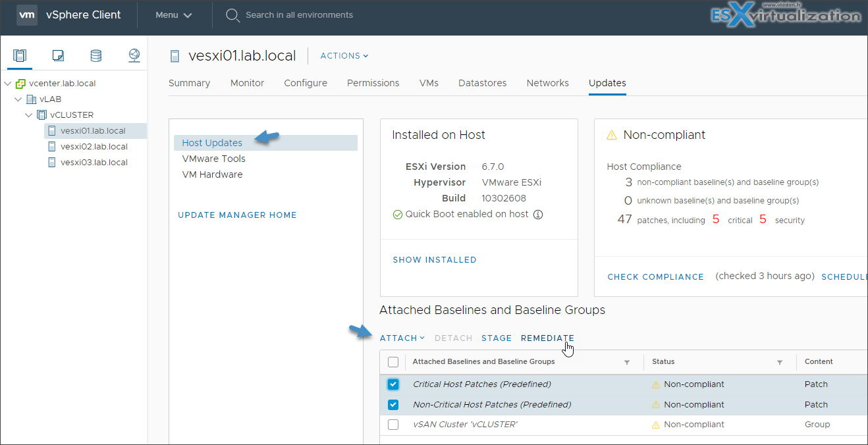This screenshot has height=445, width=868.
Task: Check the vSAN Cluster 'vCLUSTER' checkbox
Action: click(393, 425)
